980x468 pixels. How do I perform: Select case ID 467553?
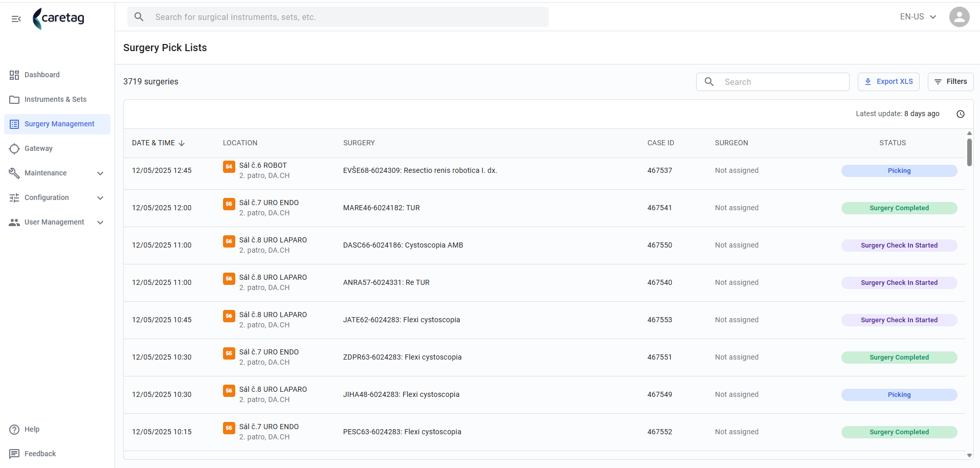[660, 320]
